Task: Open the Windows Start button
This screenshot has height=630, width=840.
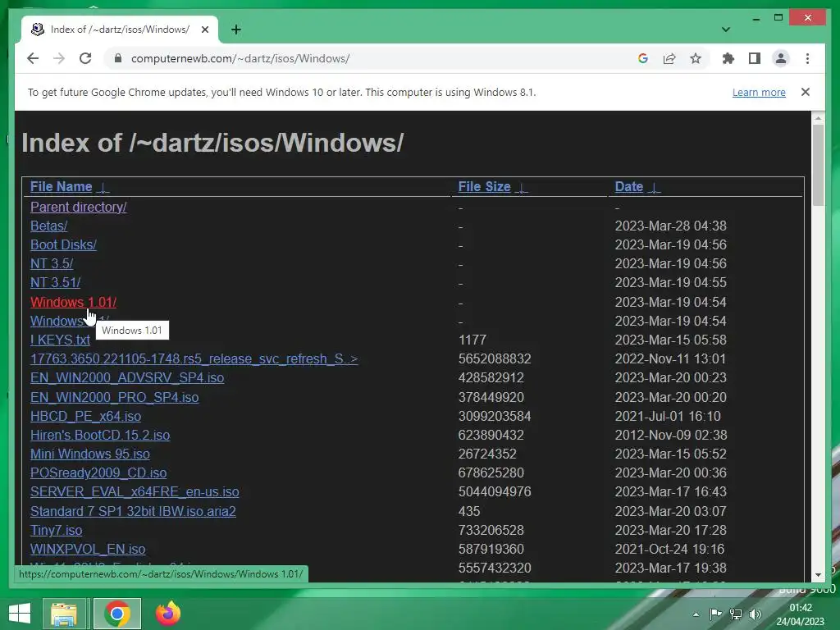Action: [x=20, y=614]
